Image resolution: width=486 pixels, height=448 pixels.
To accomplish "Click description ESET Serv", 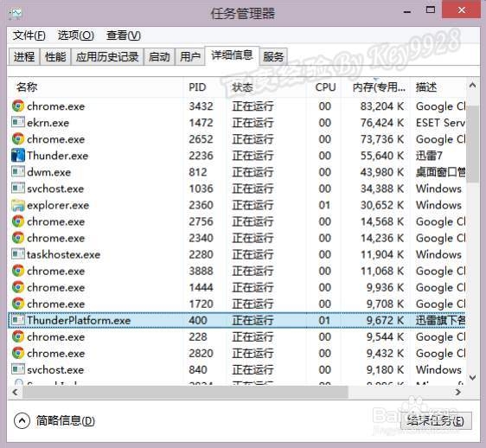I will (440, 123).
